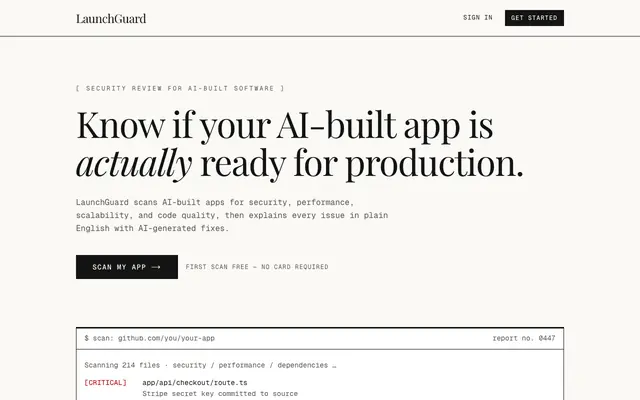Click 'Stripe secret key committed to source' message
This screenshot has height=400, width=640.
pyautogui.click(x=220, y=393)
